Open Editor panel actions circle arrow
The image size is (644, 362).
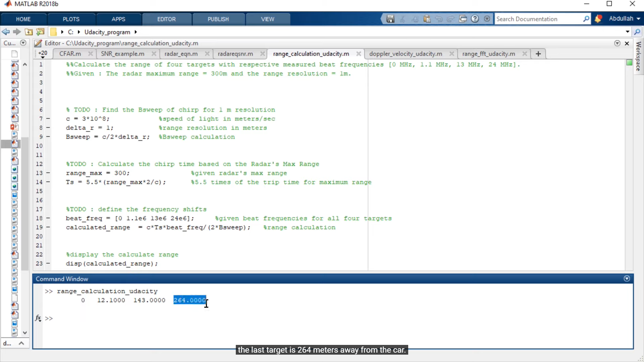coord(617,43)
